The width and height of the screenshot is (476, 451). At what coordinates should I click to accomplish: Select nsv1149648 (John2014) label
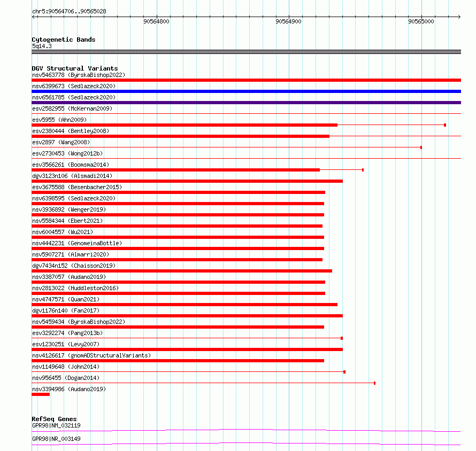point(66,367)
